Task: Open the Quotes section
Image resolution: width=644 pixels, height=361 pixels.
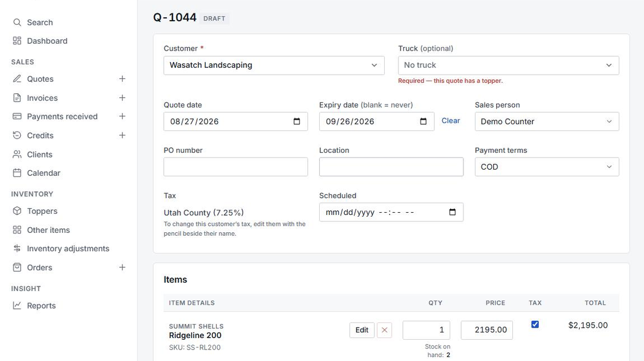Action: [x=40, y=78]
